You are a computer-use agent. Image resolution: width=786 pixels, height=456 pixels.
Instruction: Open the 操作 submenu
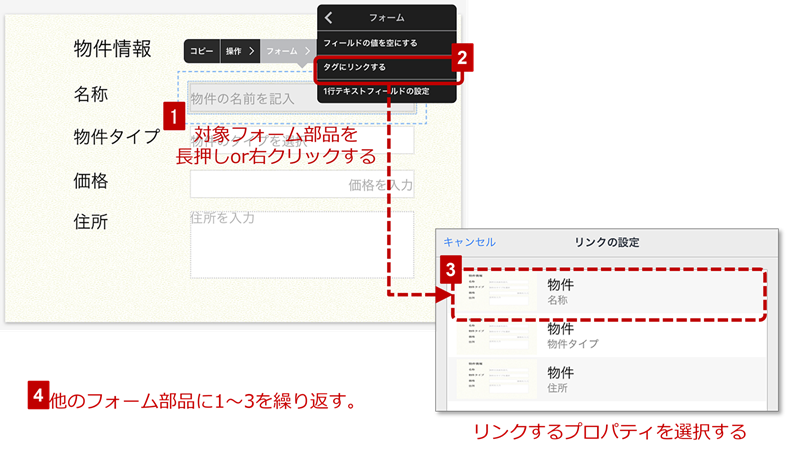click(x=240, y=51)
